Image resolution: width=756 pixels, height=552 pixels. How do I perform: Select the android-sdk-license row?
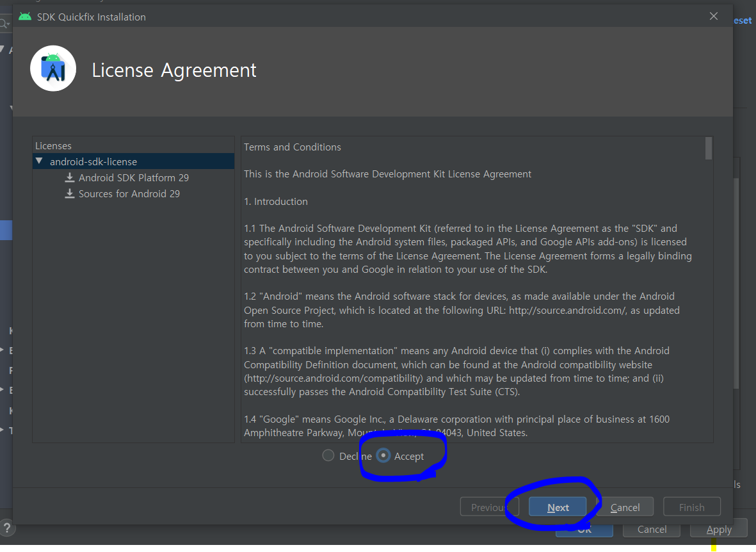(x=134, y=161)
